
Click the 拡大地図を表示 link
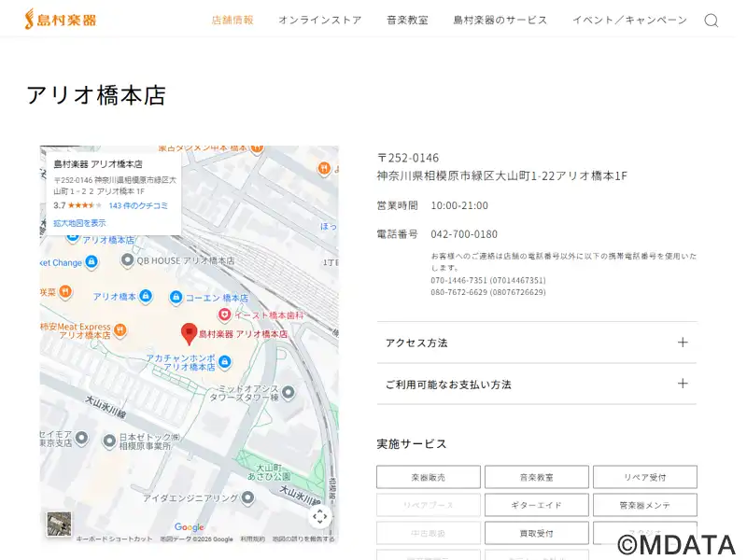[x=79, y=223]
